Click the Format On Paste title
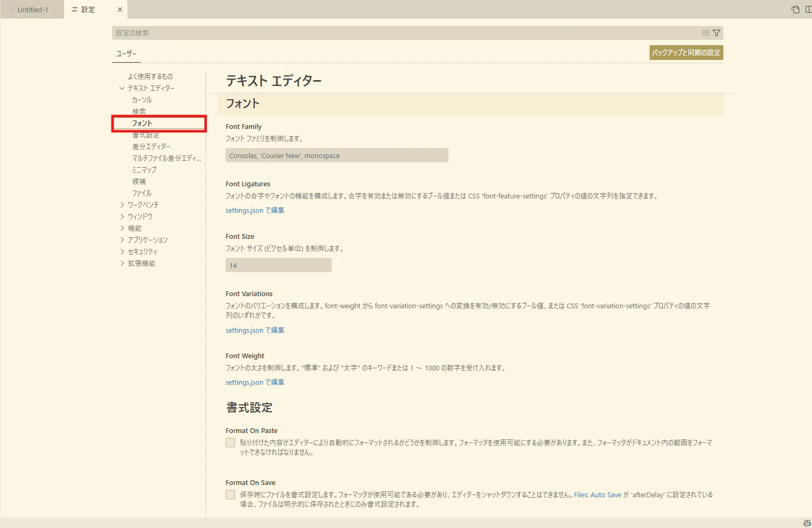This screenshot has height=528, width=812. point(252,430)
